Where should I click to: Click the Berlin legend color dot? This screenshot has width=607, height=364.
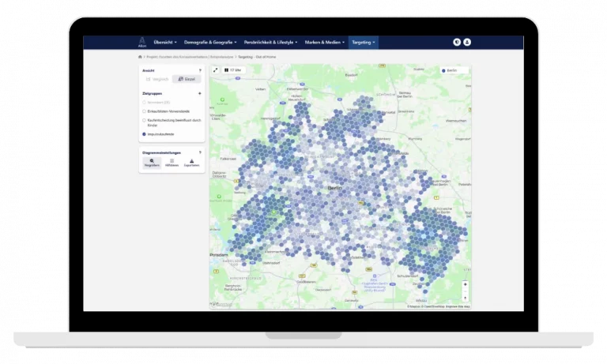pyautogui.click(x=444, y=70)
